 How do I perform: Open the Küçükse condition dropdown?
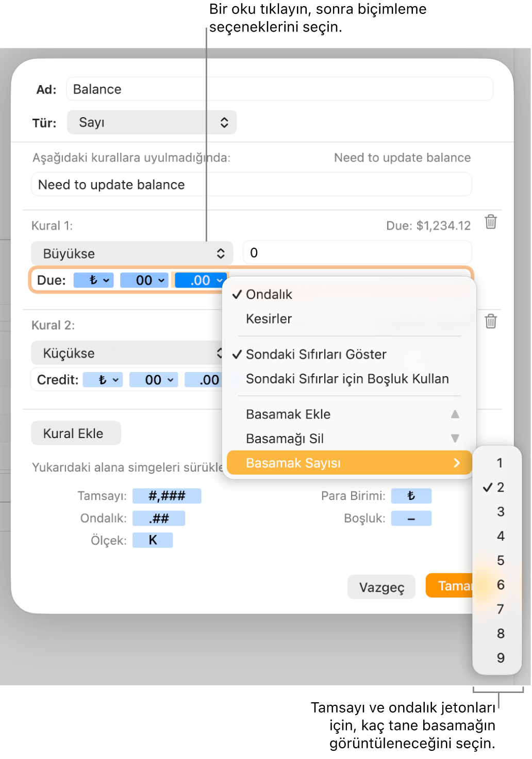coord(127,353)
